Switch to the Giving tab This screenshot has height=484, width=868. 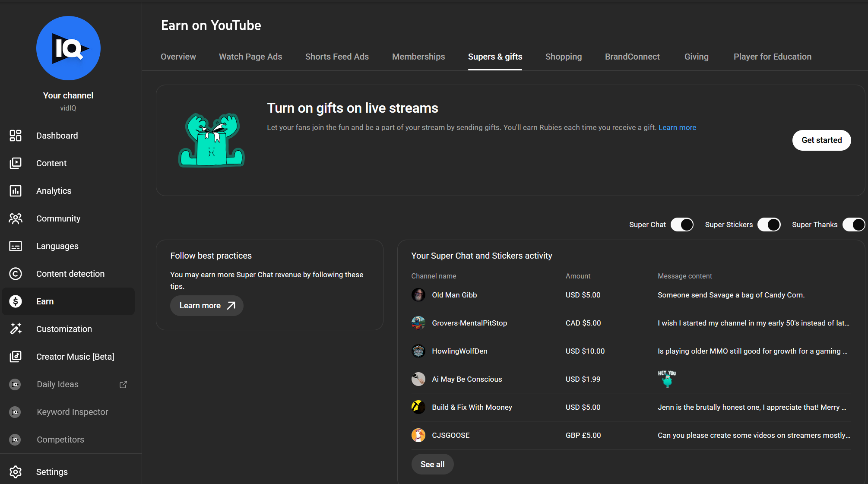point(696,57)
